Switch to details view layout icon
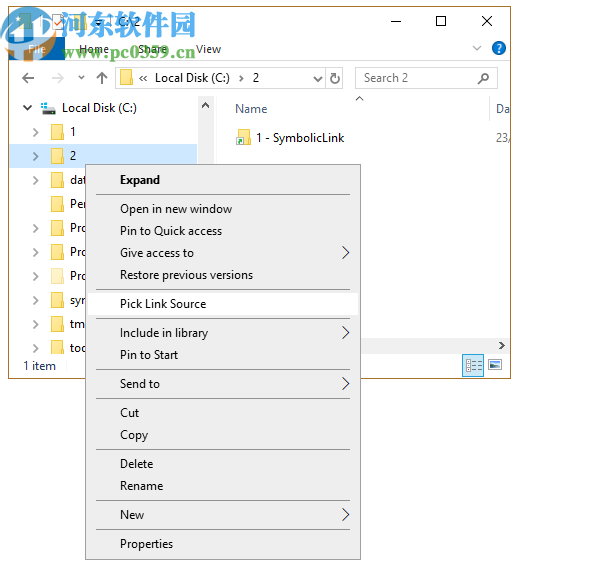This screenshot has width=600, height=574. point(473,365)
